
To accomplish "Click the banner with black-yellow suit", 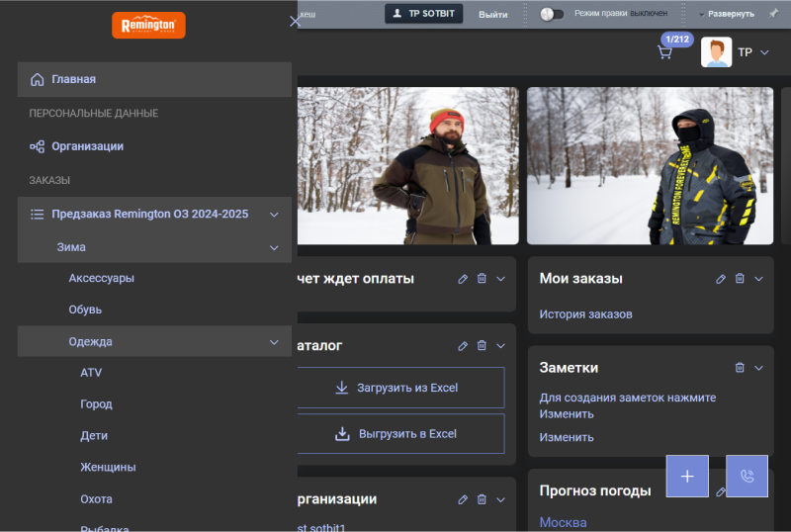I will coord(651,166).
